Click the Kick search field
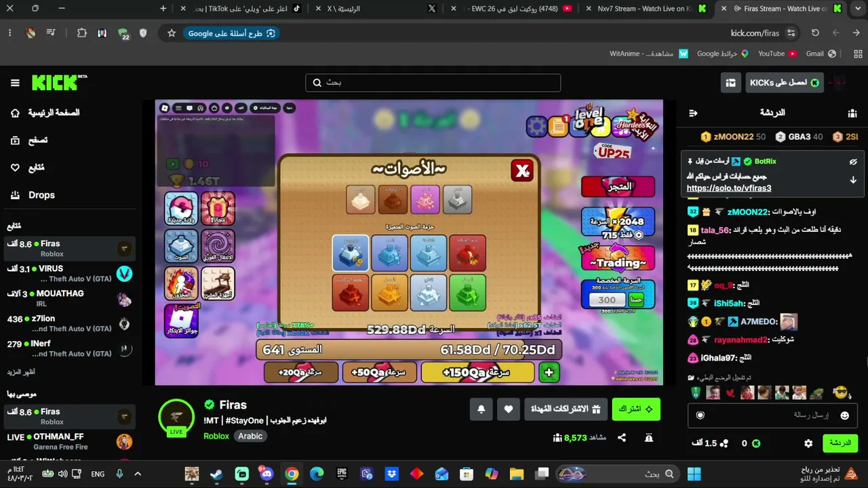This screenshot has width=868, height=488. (x=433, y=83)
